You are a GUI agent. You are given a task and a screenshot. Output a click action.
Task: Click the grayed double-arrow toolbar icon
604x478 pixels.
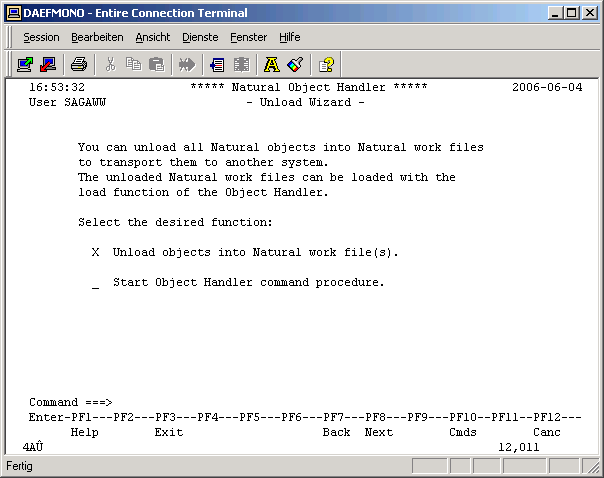click(187, 64)
